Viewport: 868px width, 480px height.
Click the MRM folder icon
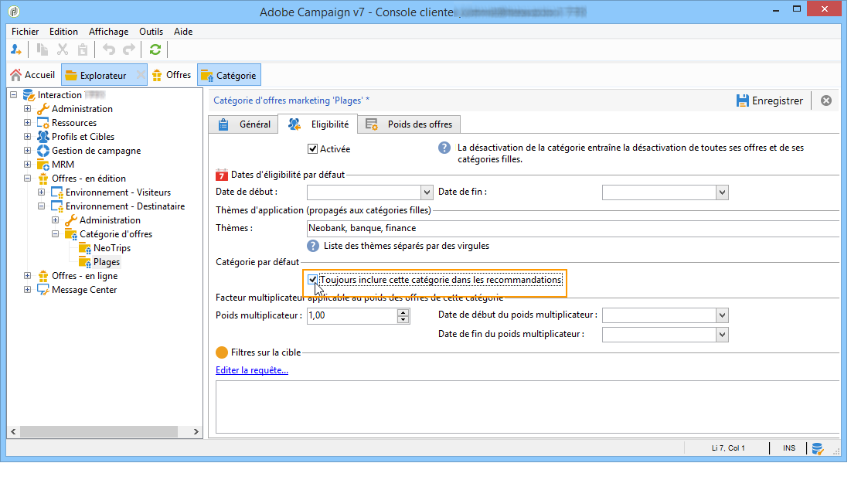43,165
